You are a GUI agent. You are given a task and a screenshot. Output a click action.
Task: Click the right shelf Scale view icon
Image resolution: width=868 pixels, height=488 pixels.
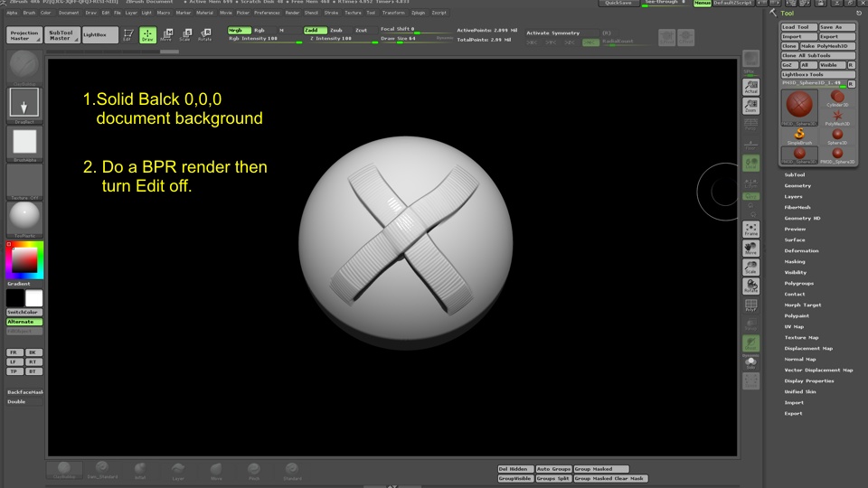(750, 267)
